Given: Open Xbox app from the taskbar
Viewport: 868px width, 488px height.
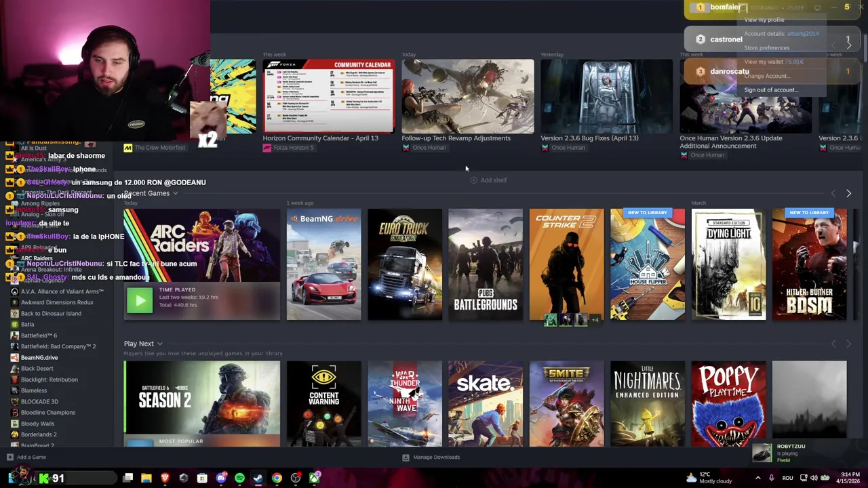Looking at the screenshot, I should point(315,479).
